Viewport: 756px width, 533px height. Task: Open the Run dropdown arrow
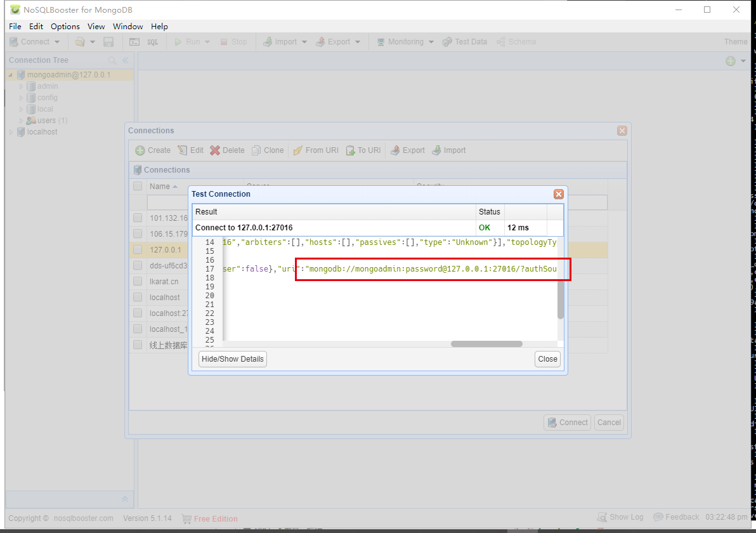click(207, 42)
